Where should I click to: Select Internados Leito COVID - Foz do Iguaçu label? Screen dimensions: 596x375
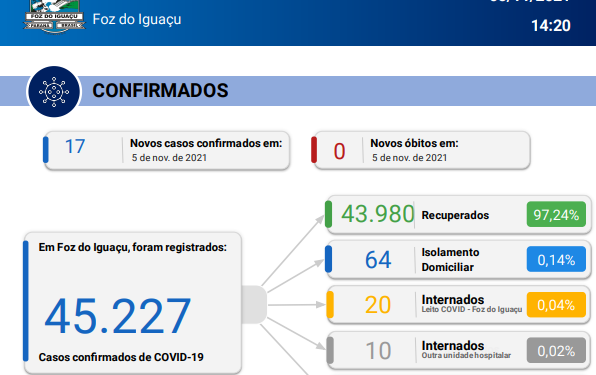472,304
